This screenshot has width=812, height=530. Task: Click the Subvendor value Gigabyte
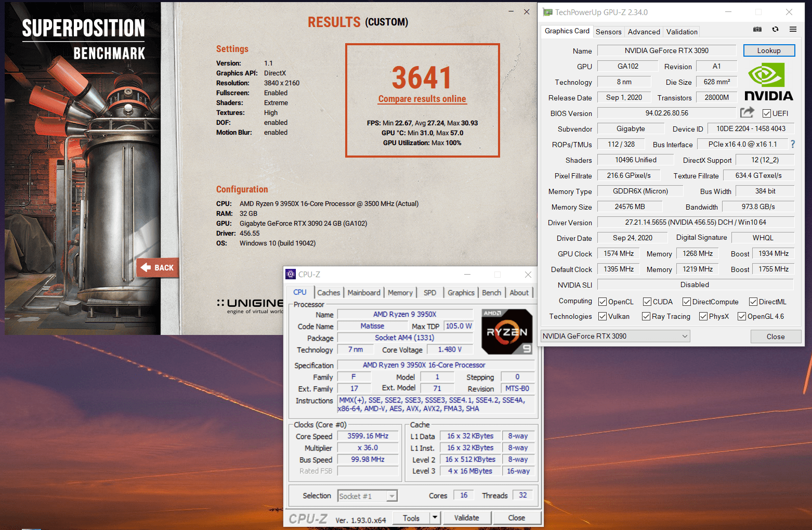631,128
